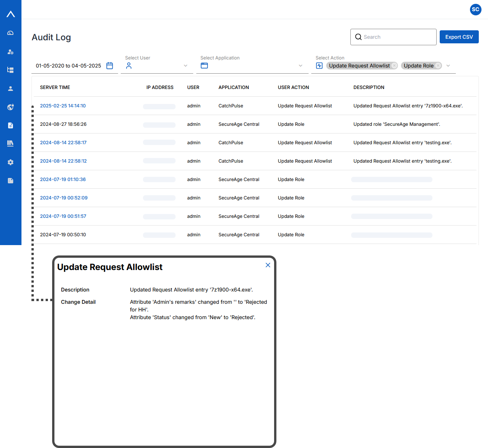This screenshot has width=488, height=448.
Task: Open the dashboard gauge icon in sidebar
Action: tap(10, 33)
